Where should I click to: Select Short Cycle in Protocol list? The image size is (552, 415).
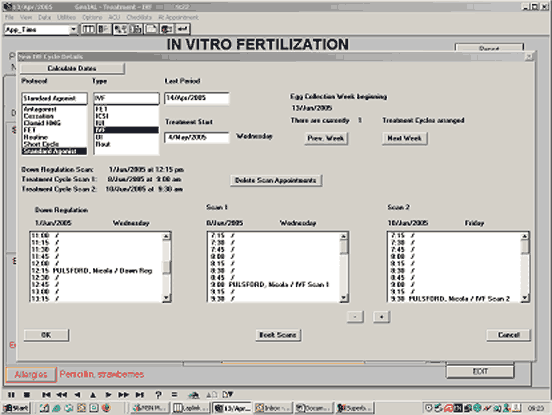(x=55, y=144)
